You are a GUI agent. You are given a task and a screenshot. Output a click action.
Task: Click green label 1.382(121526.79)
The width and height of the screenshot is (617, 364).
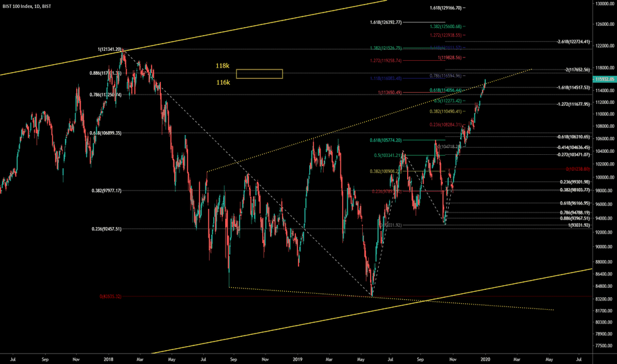(x=386, y=48)
